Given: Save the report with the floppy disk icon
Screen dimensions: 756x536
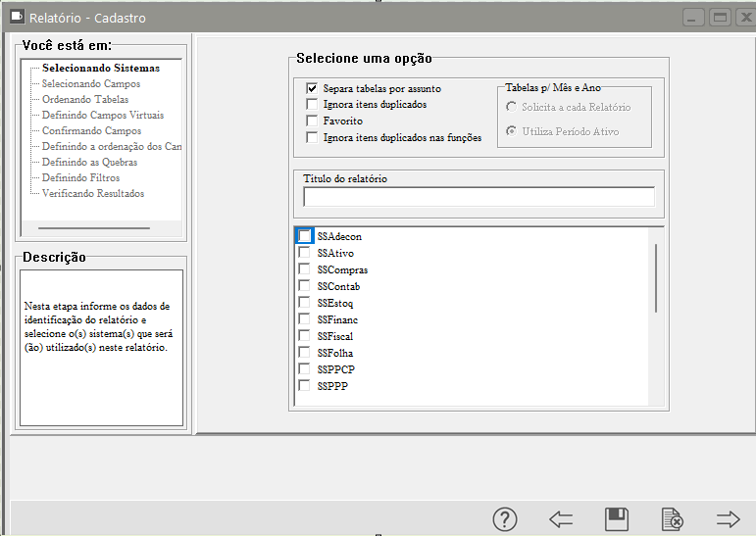Looking at the screenshot, I should (617, 519).
